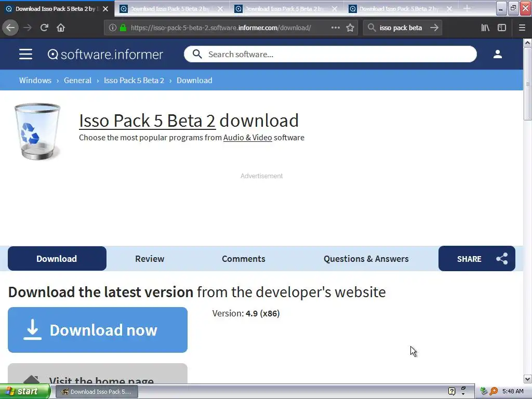Open the Windows start menu
532x399 pixels.
[25, 392]
